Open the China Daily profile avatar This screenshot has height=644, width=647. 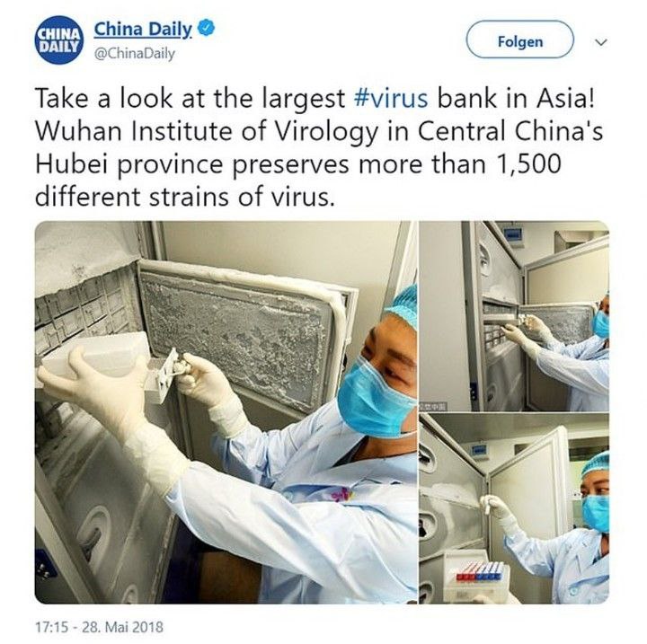point(58,40)
